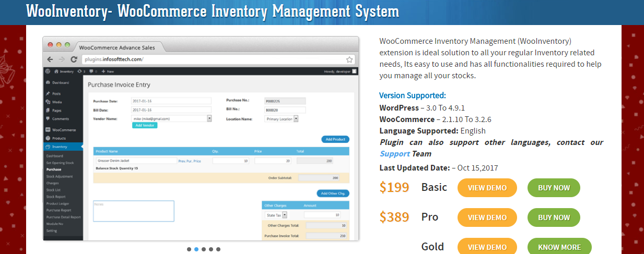Select the active second carousel dot
This screenshot has width=644, height=254.
[x=196, y=249]
